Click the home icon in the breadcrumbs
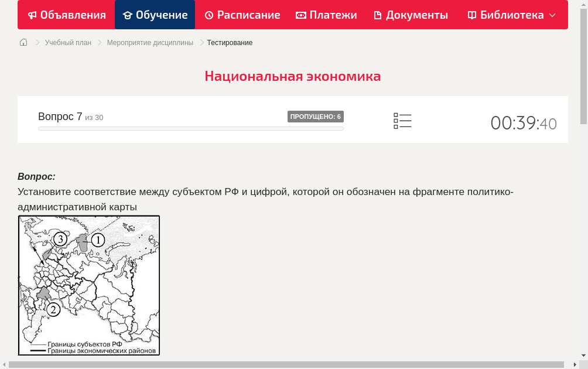 point(23,42)
